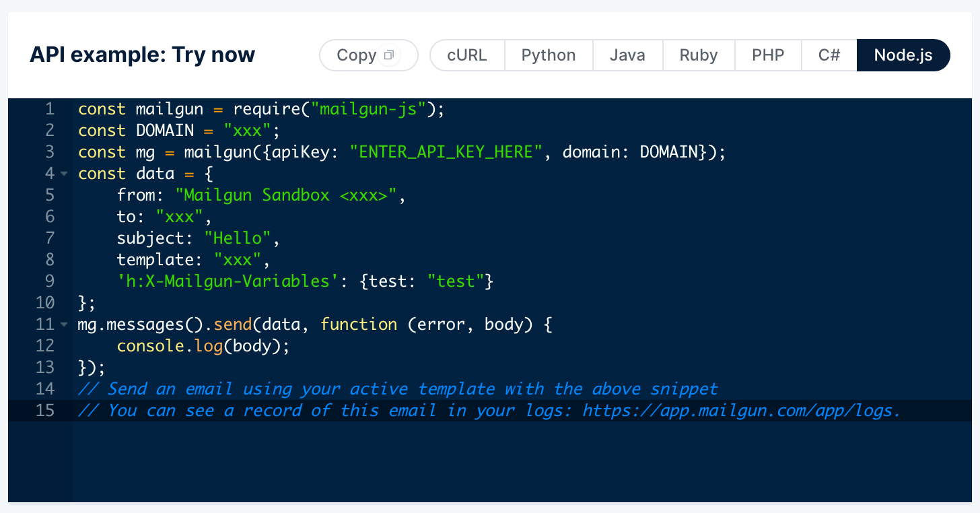Click 'h:X-Mailgun-Variables' key on line 9

228,281
